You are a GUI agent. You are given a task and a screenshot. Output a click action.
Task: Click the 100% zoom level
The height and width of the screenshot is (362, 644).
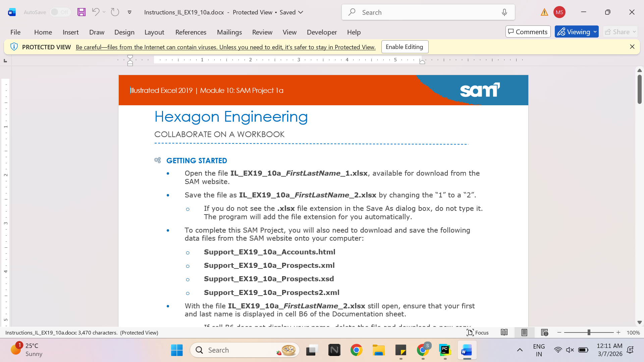(x=633, y=333)
